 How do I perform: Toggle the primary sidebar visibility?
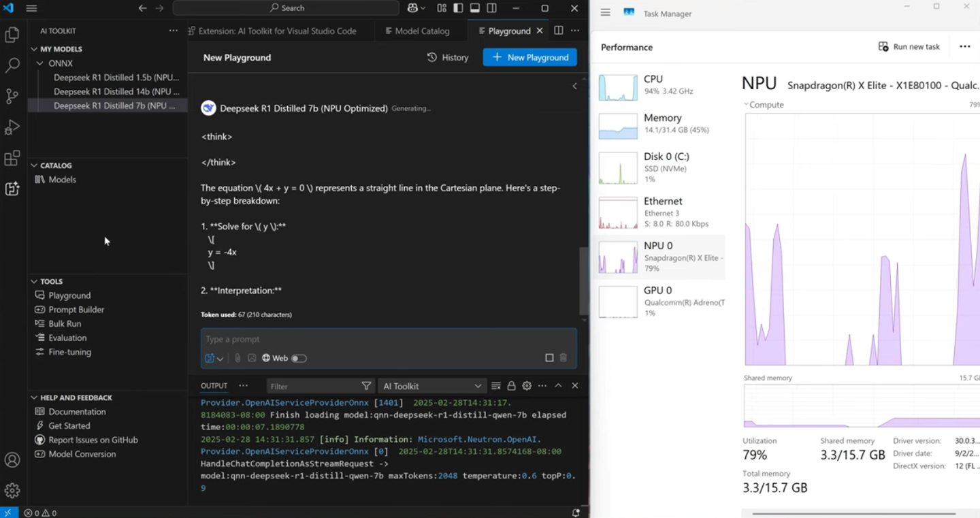(x=459, y=8)
